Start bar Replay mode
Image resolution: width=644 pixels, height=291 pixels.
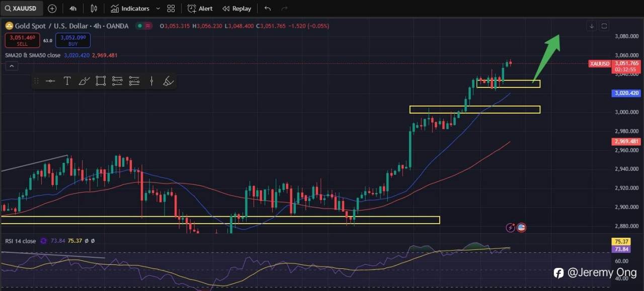[236, 9]
